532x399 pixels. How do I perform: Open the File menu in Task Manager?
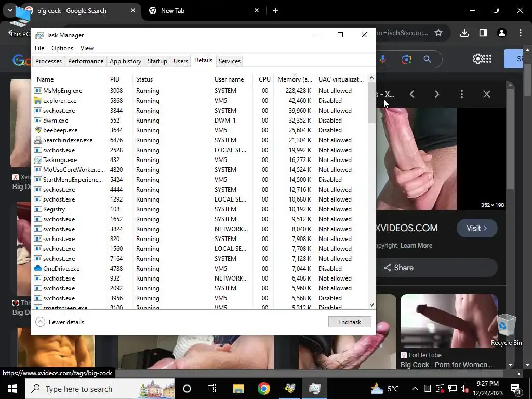[x=39, y=48]
